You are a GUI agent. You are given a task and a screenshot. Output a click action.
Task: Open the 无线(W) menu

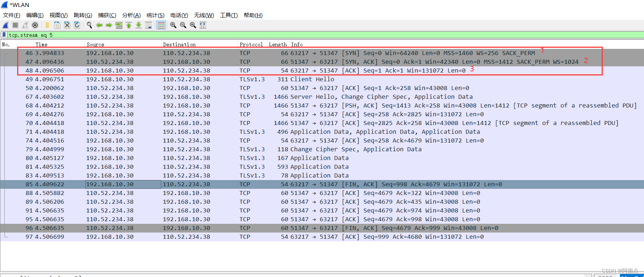[204, 15]
